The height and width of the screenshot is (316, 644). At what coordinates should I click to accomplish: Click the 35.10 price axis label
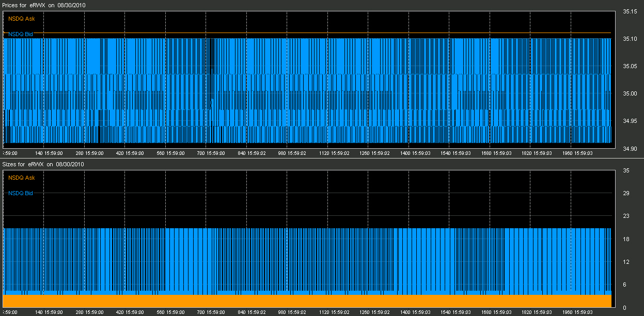click(631, 39)
